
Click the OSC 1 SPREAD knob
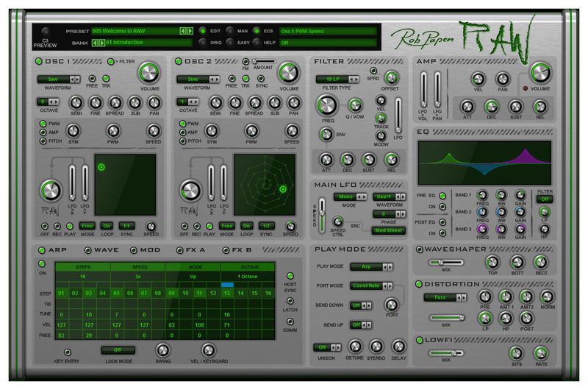point(115,102)
